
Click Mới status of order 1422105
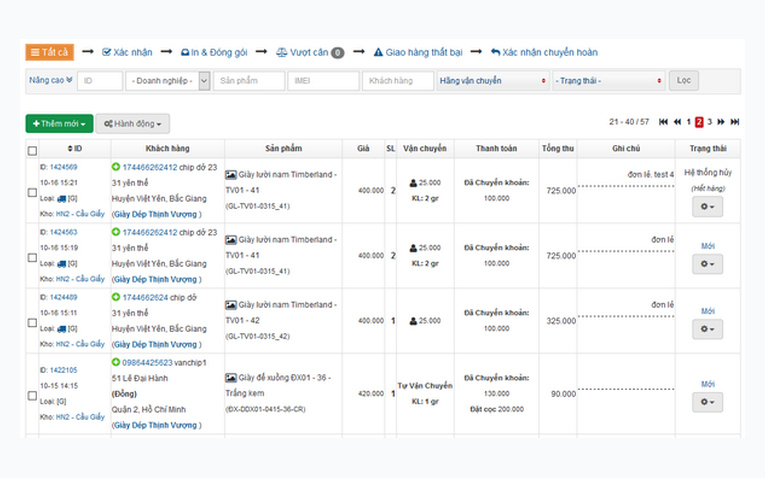[708, 384]
